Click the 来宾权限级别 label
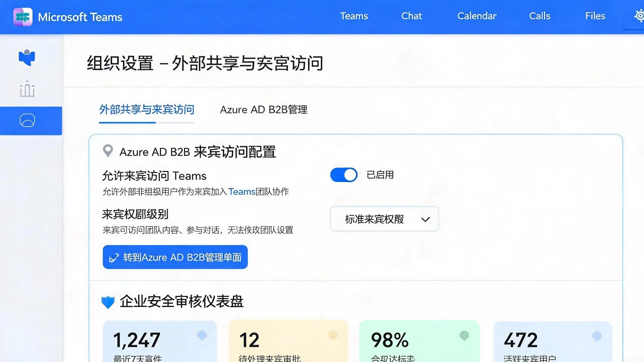Viewport: 644px width, 362px height. 135,214
